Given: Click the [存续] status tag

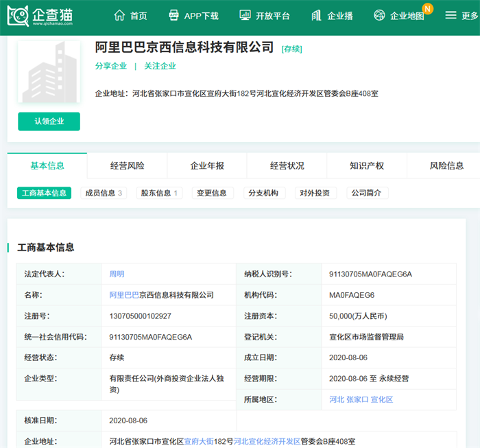Looking at the screenshot, I should [291, 49].
